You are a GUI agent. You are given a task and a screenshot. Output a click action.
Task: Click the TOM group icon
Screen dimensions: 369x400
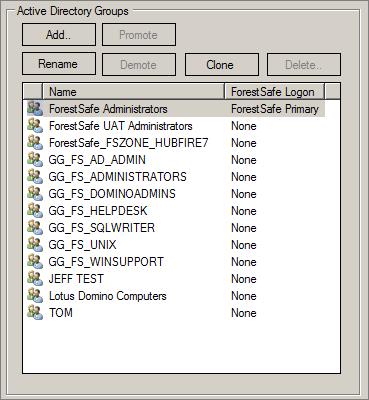[35, 313]
